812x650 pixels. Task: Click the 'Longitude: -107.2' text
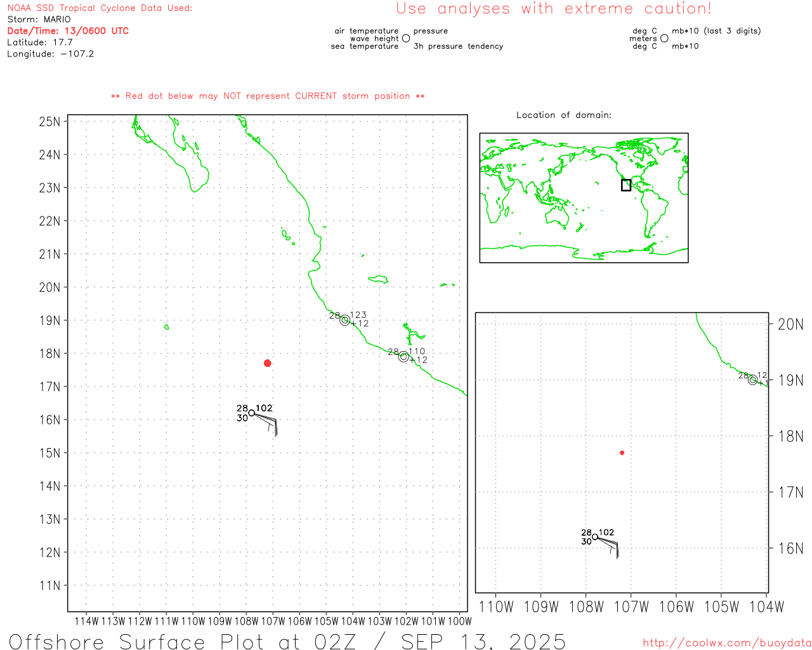point(50,54)
